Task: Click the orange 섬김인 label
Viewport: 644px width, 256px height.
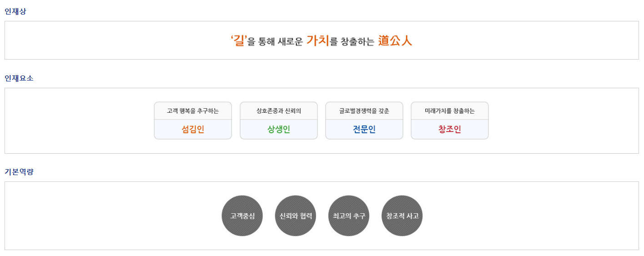Action: click(x=193, y=130)
